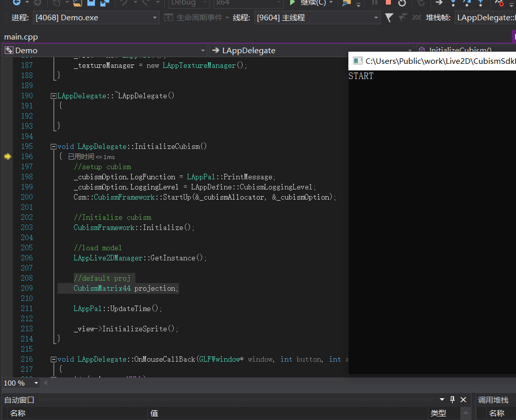Screen dimensions: 516x420
Task: Pin the Autos (自动窗口) panel
Action: pyautogui.click(x=452, y=399)
